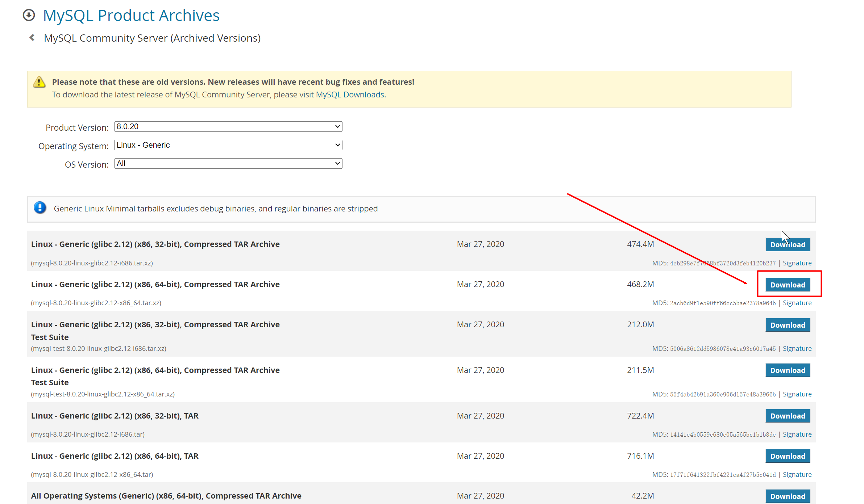Image resolution: width=864 pixels, height=504 pixels.
Task: Download the 64-bit Compressed TAR Archive (468.2M)
Action: 788,285
